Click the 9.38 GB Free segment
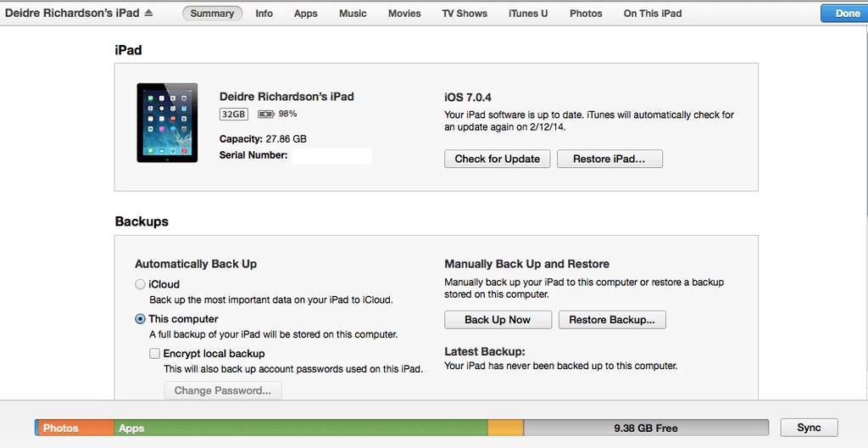This screenshot has height=448, width=868. [x=646, y=428]
